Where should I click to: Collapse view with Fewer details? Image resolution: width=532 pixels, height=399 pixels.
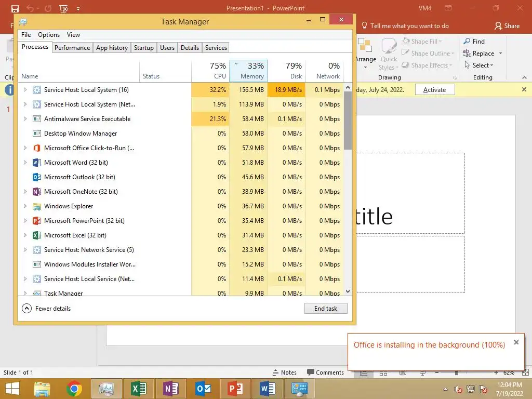coord(46,309)
